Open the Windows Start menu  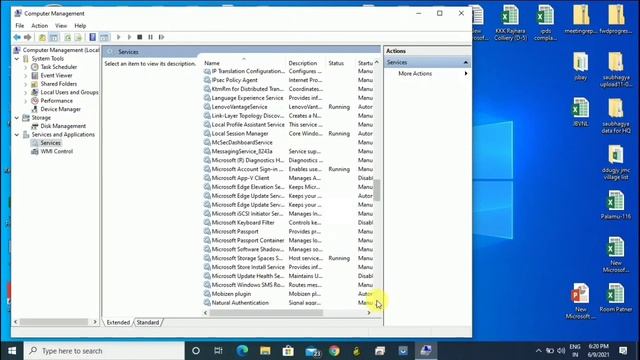click(x=12, y=351)
